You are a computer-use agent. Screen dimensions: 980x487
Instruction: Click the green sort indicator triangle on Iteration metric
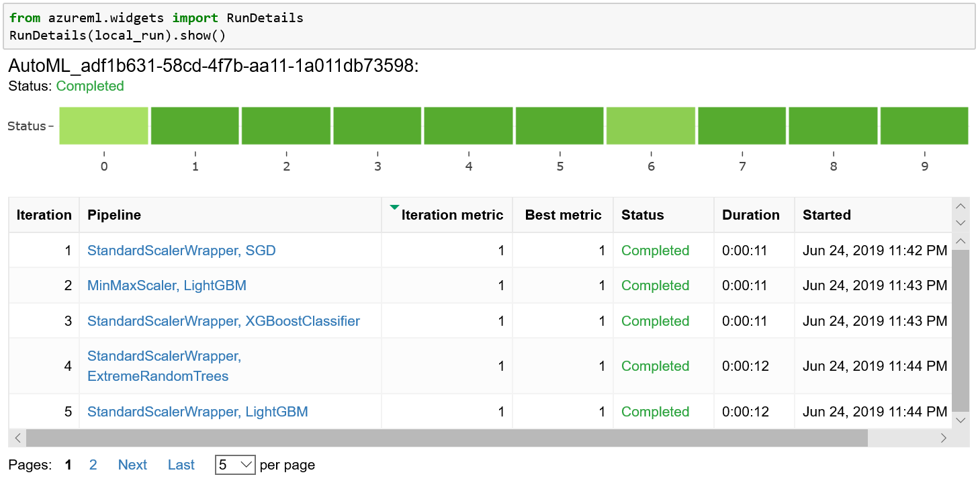coord(394,207)
